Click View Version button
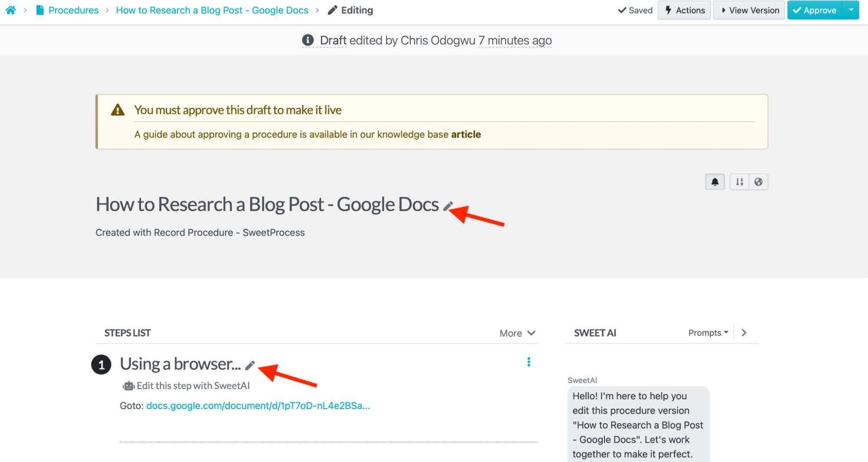The height and width of the screenshot is (462, 868). pos(749,10)
